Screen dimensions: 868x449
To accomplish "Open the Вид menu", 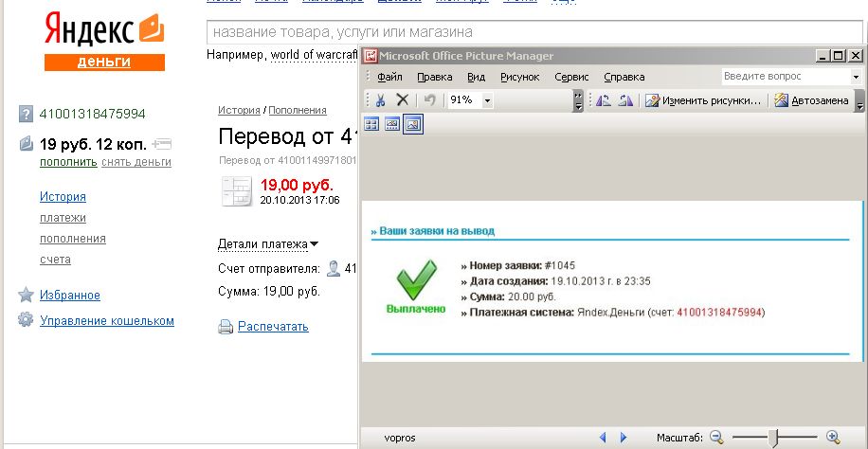I will 476,77.
